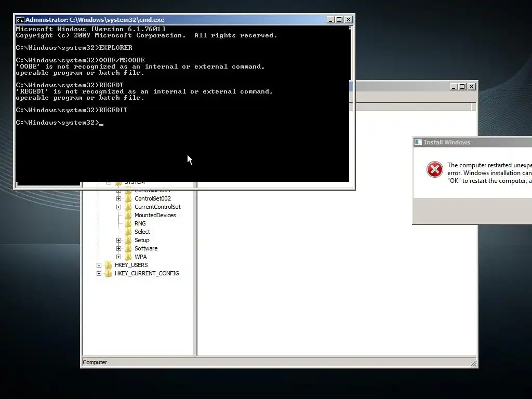Expand the Software key under SYSTEM
This screenshot has width=532, height=399.
[118, 248]
